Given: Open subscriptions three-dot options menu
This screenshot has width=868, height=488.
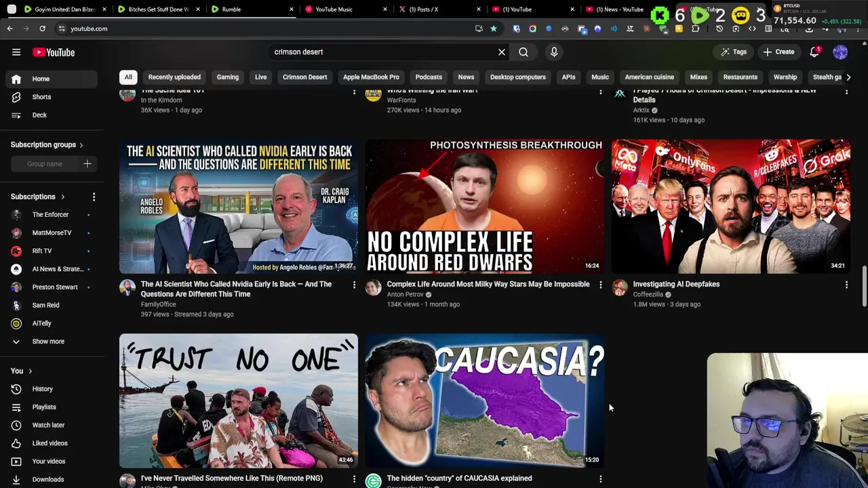Looking at the screenshot, I should [94, 197].
